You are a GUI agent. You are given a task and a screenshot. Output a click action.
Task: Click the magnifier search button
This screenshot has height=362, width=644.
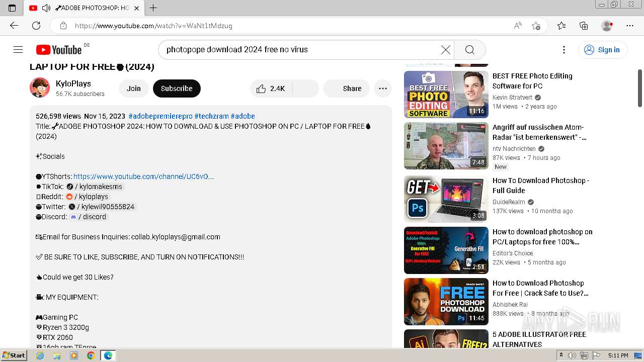tap(469, 49)
